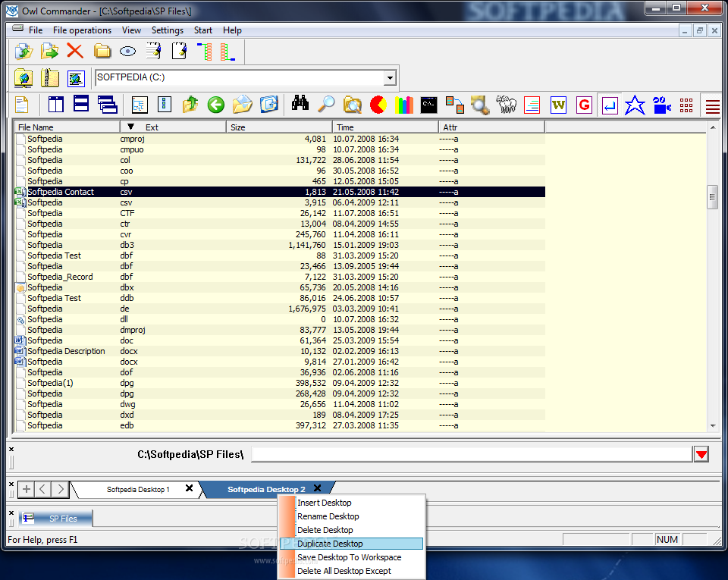The width and height of the screenshot is (728, 580).
Task: Click the file list scrollbar thumb
Action: [712, 197]
